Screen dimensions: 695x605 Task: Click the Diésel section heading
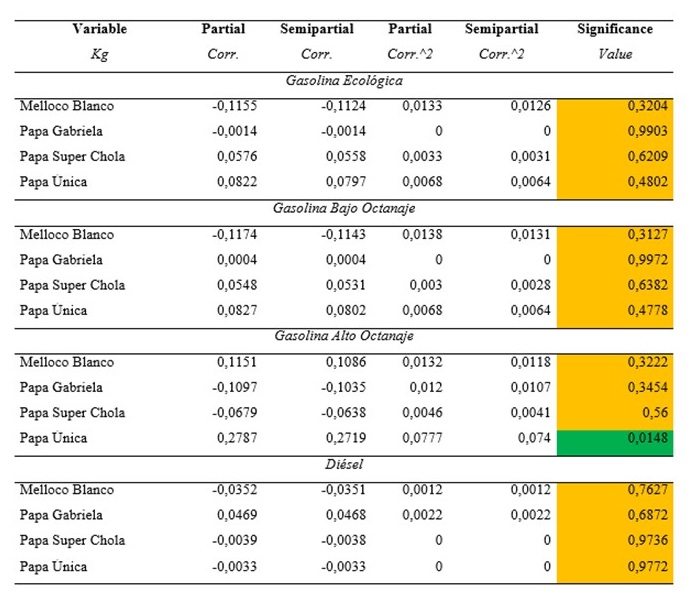point(343,464)
